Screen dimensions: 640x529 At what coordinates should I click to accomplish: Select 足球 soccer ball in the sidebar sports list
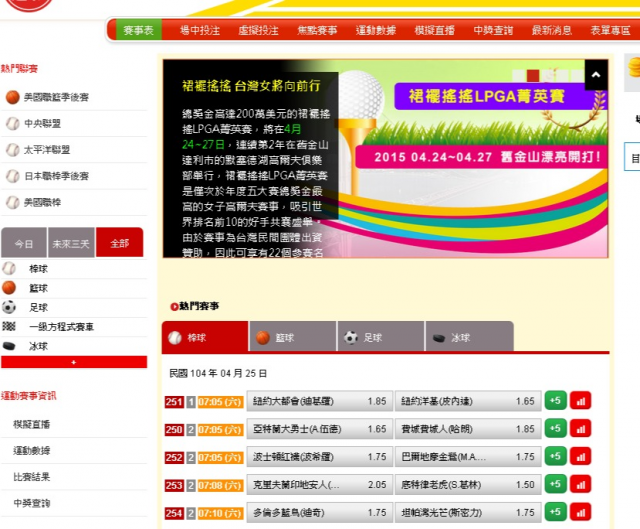(x=39, y=307)
